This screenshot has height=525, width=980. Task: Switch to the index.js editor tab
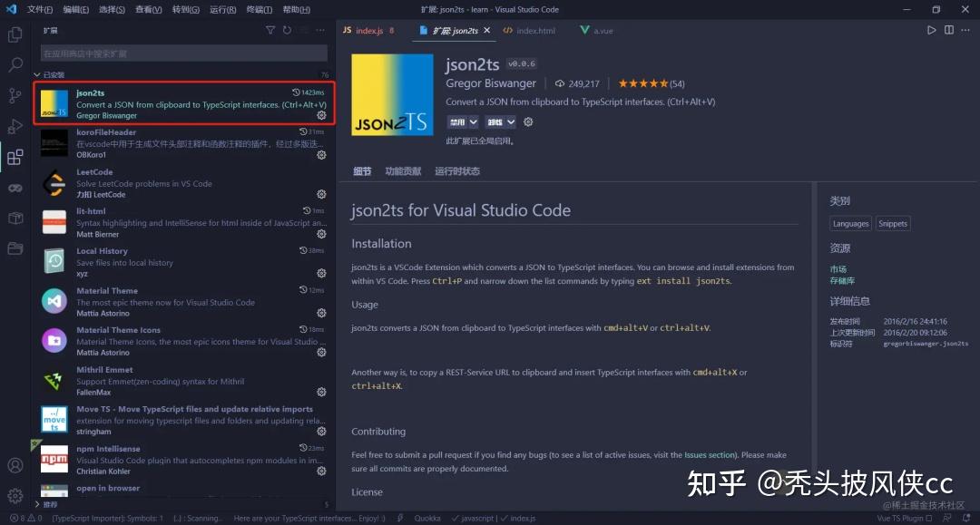(368, 30)
